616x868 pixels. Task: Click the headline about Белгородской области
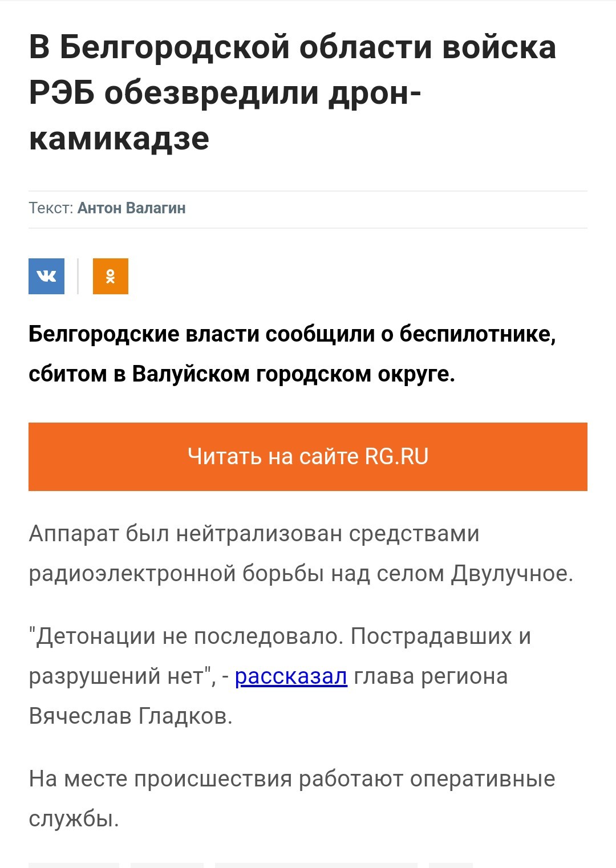click(293, 93)
